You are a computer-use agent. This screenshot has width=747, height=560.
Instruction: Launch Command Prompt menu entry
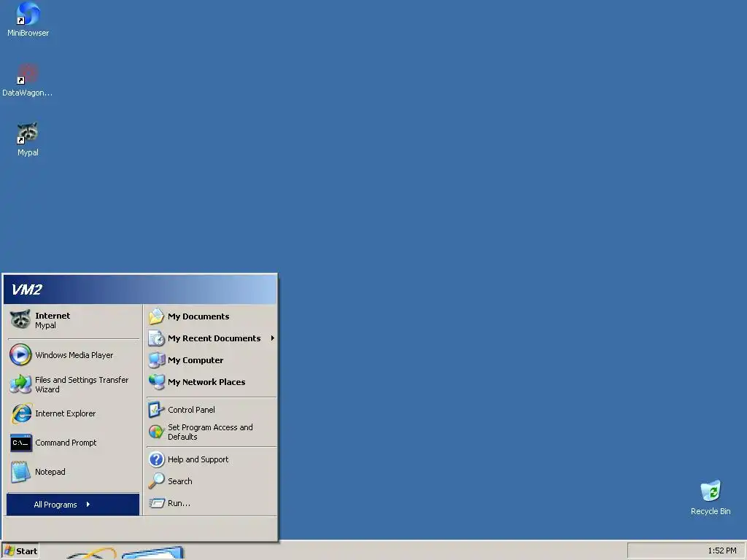[74, 443]
